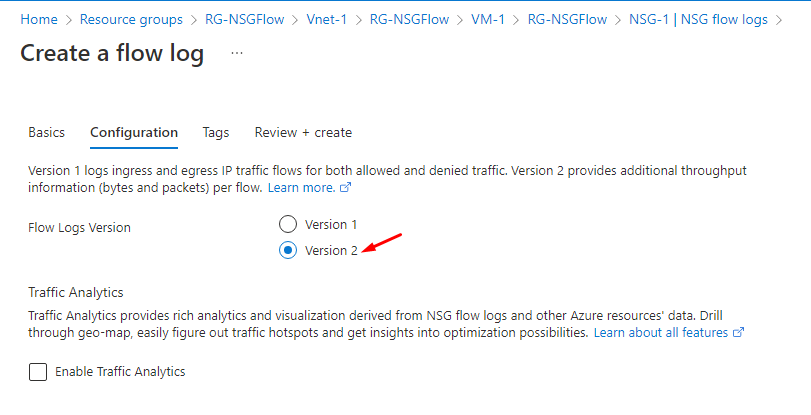Enable the Traffic Analytics checkbox
Screen dimensions: 811x415
(x=38, y=372)
